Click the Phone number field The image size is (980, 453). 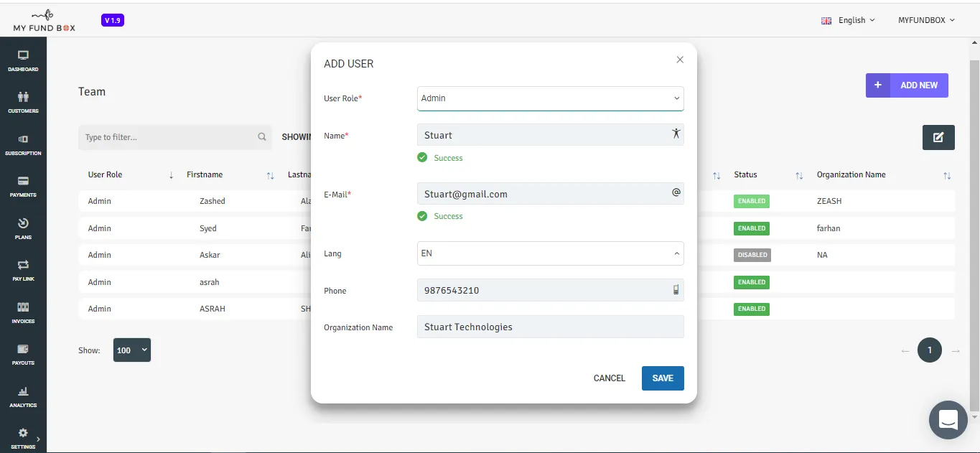[x=550, y=290]
